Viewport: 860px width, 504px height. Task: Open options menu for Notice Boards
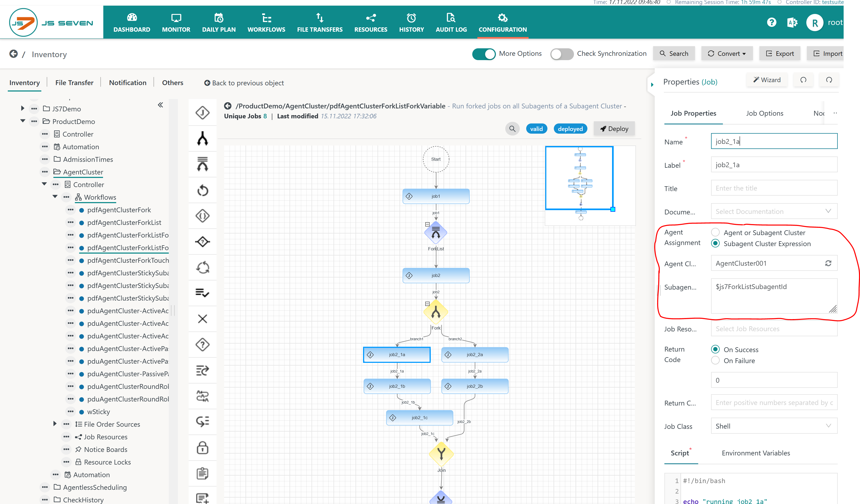66,449
